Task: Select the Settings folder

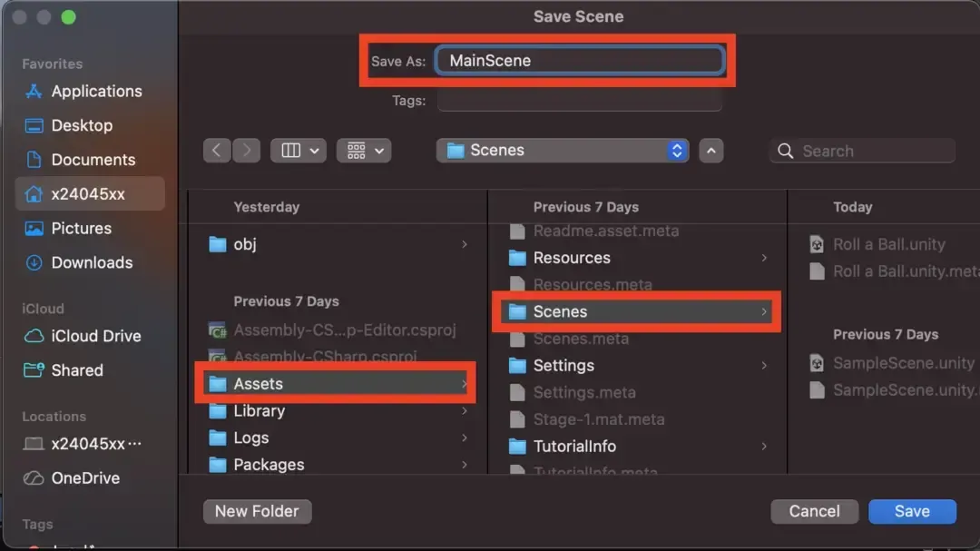Action: (x=563, y=366)
